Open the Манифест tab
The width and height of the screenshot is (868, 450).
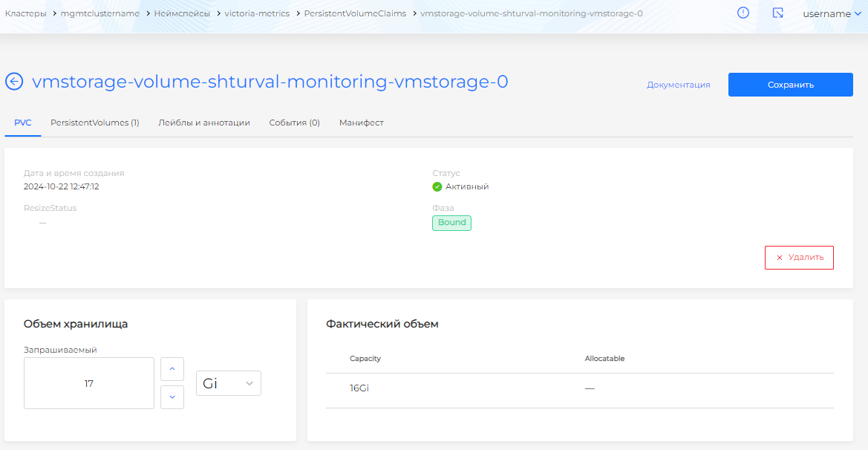coord(362,123)
